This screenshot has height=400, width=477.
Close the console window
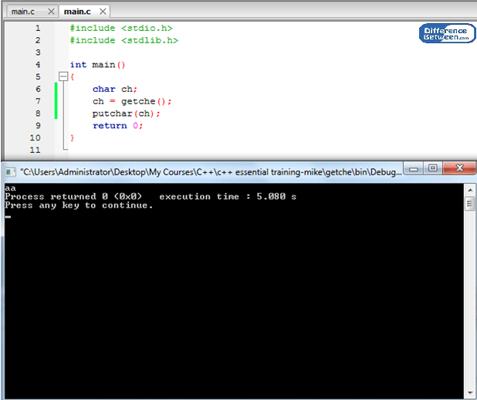point(460,168)
